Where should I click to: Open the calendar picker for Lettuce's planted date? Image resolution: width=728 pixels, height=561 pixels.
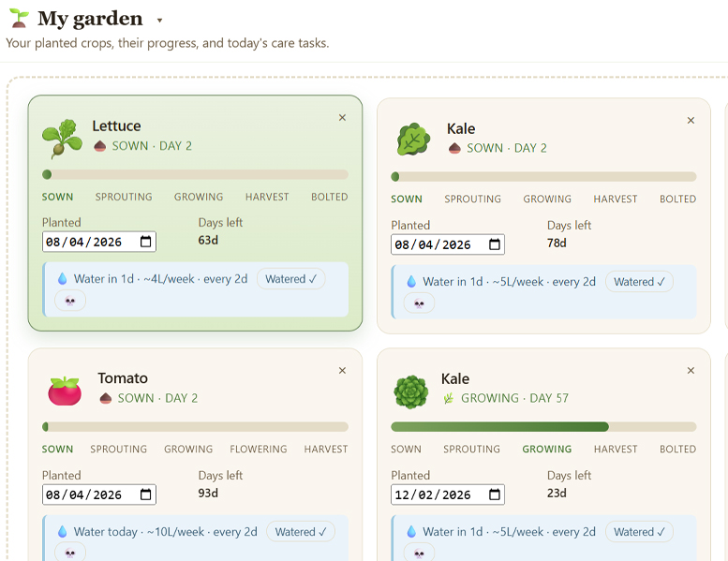145,242
